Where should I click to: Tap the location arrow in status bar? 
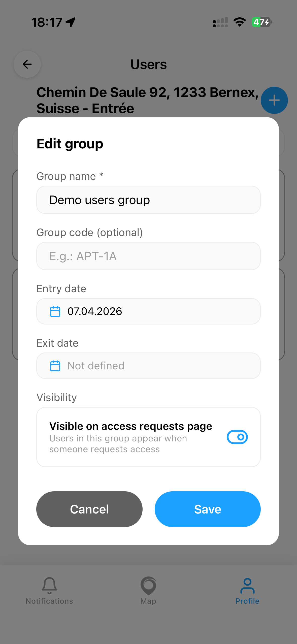click(x=71, y=22)
